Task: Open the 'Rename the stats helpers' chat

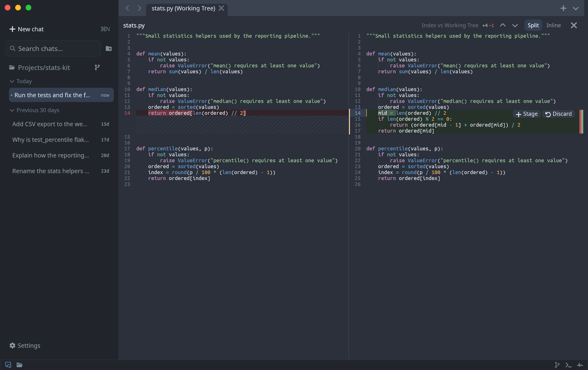Action: (61, 171)
